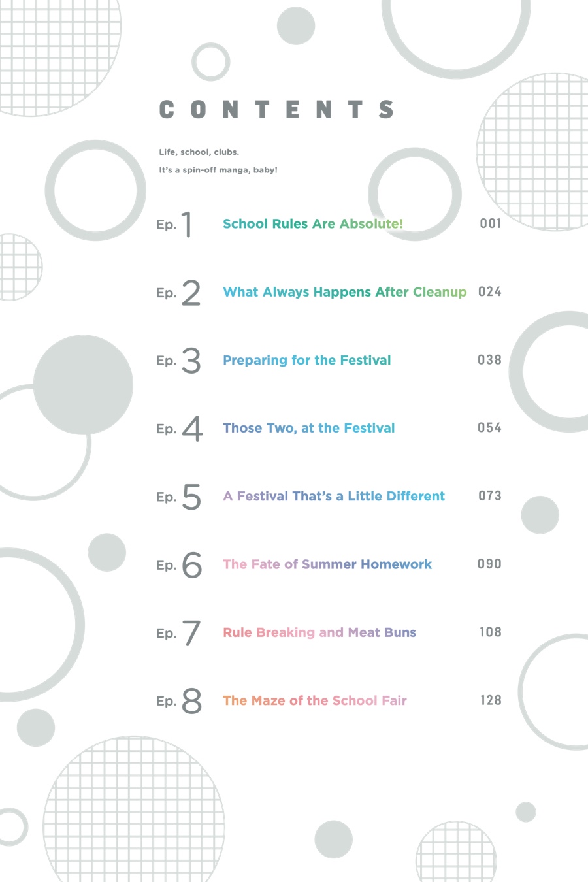Select "Rule Breaking and Meat Buns"

319,632
